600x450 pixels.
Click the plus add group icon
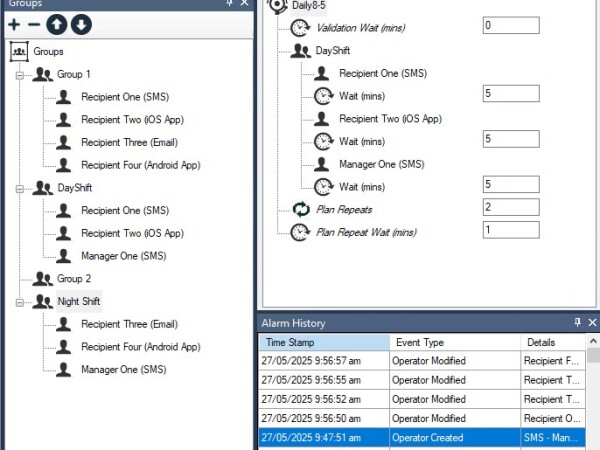pos(14,24)
